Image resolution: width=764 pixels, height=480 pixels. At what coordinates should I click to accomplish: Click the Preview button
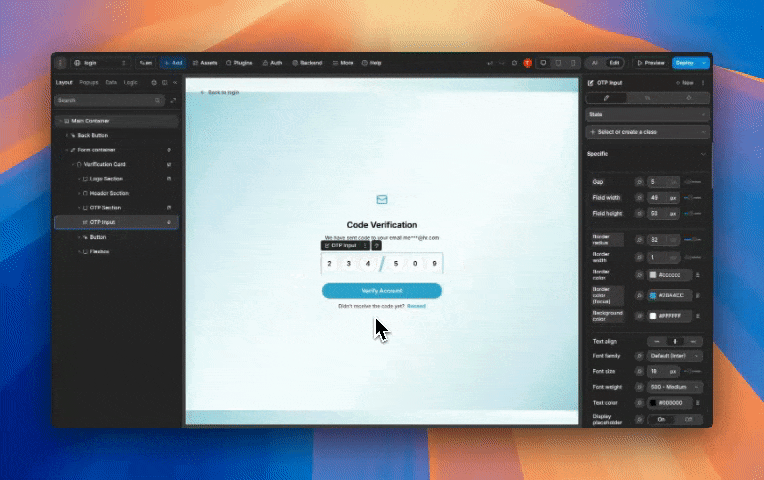650,63
